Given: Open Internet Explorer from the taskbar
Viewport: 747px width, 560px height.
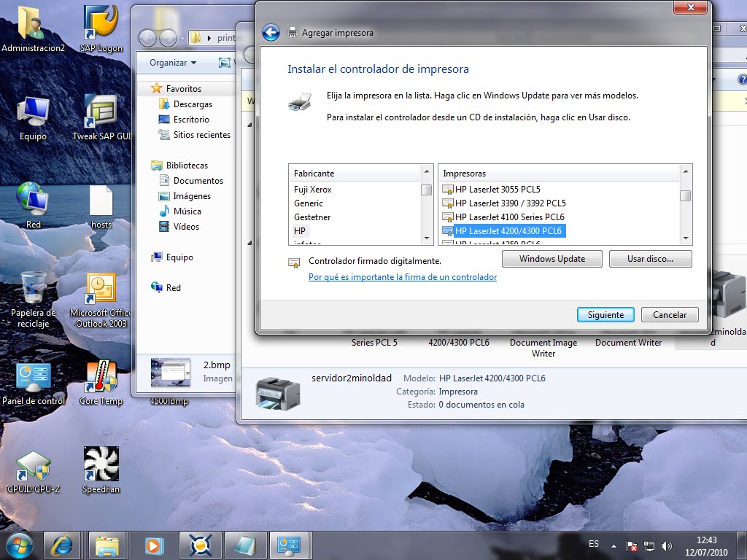Looking at the screenshot, I should (x=62, y=545).
